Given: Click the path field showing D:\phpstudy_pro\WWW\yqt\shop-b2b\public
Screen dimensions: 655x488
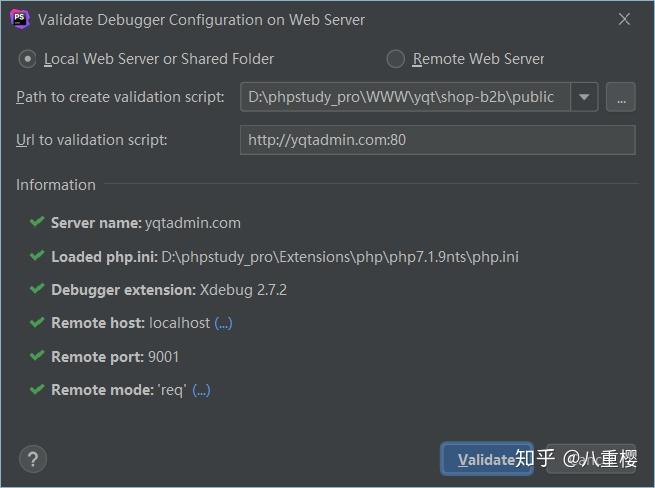Looking at the screenshot, I should pyautogui.click(x=405, y=97).
